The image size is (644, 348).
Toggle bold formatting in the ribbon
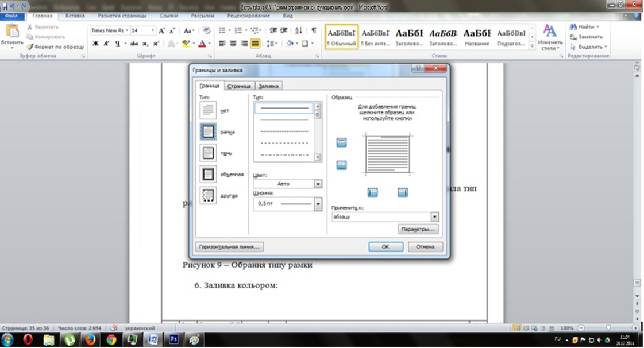click(x=95, y=44)
